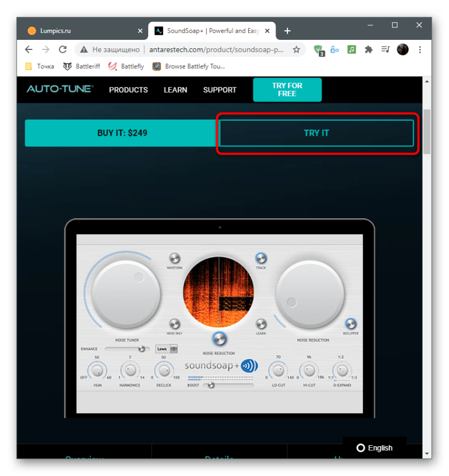Minimize the Chrome window

[370, 25]
